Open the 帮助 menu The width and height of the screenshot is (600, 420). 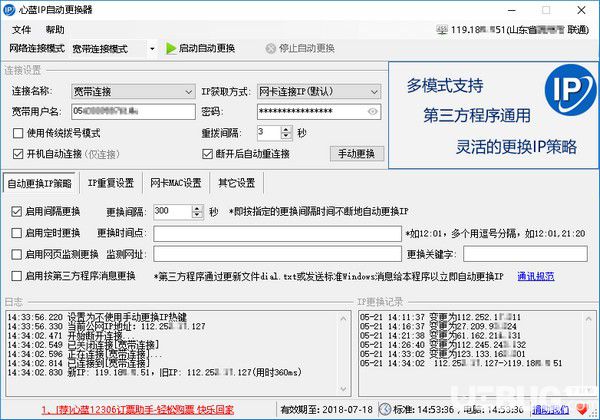(x=55, y=30)
